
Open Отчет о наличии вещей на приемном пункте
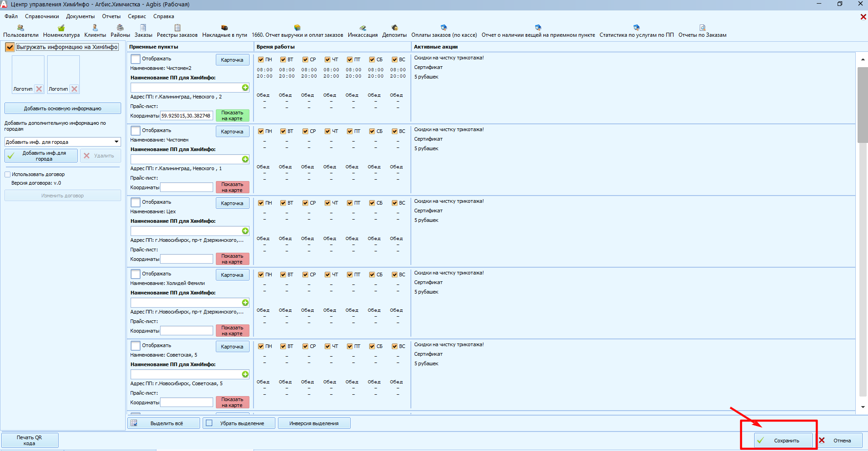[x=538, y=31]
